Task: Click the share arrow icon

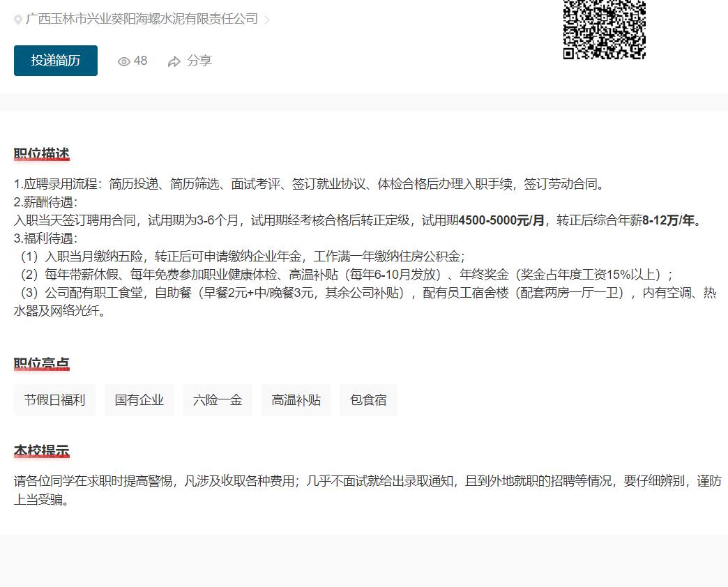Action: [x=174, y=62]
